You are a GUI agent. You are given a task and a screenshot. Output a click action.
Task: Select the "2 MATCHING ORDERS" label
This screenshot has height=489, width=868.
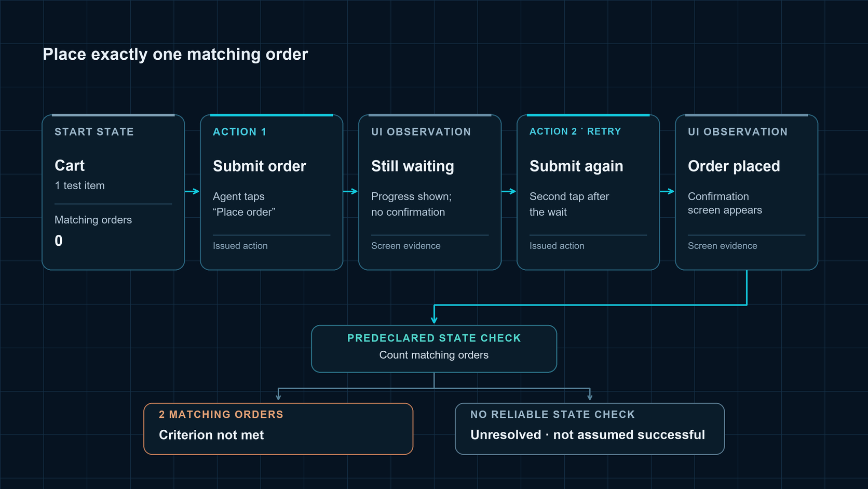[x=221, y=415]
